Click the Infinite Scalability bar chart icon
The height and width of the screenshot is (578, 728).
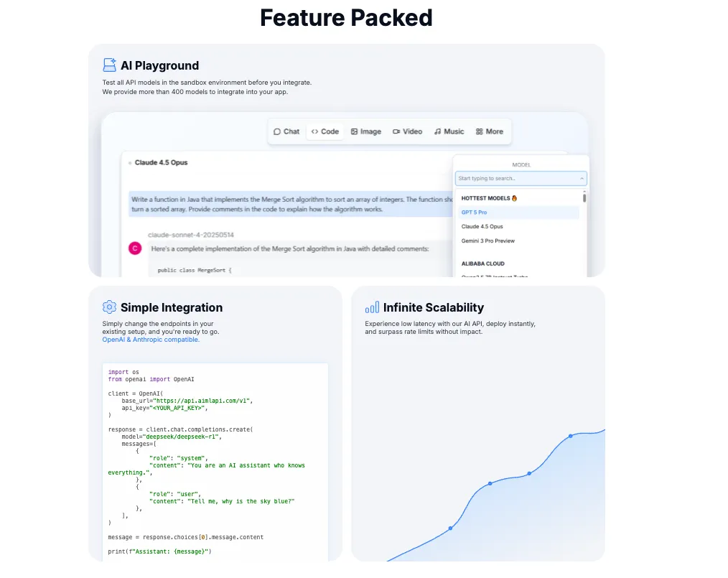[x=372, y=307]
